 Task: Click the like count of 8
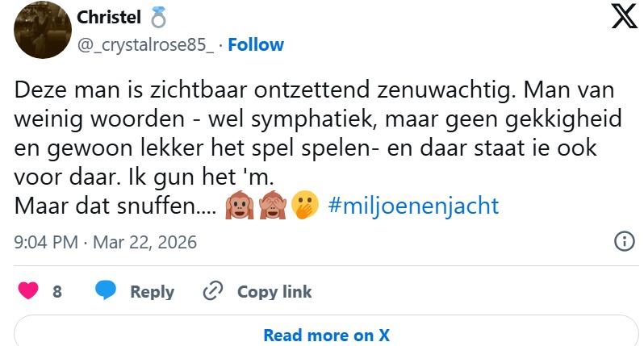point(57,292)
